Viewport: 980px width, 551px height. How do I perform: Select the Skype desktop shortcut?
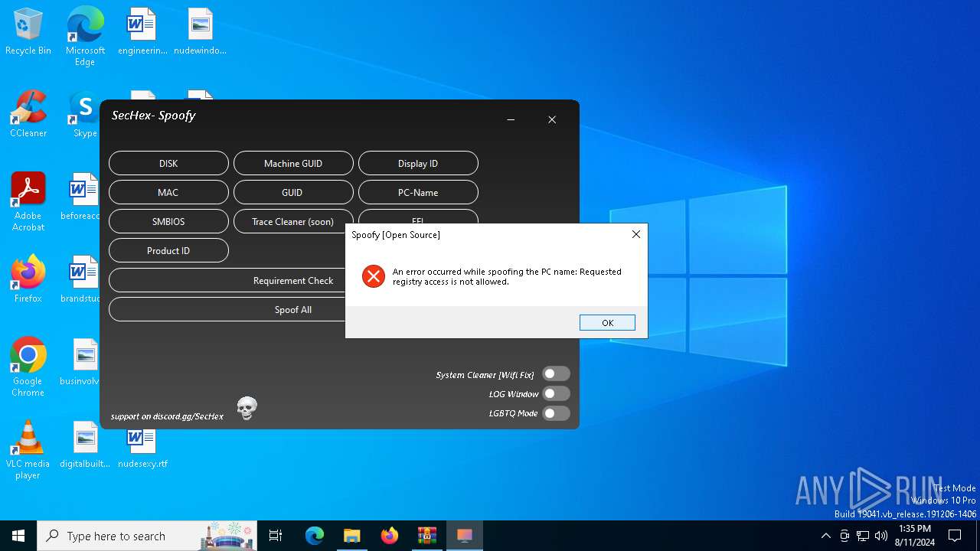pyautogui.click(x=85, y=115)
